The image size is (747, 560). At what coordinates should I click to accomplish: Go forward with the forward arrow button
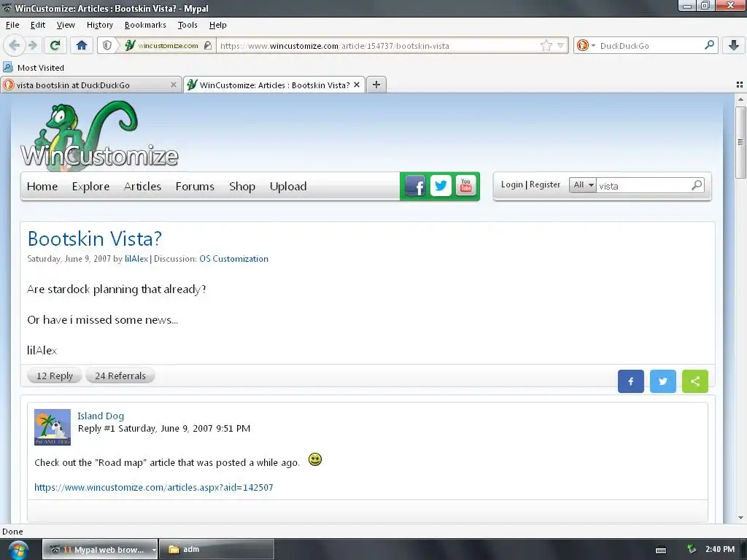tap(32, 45)
